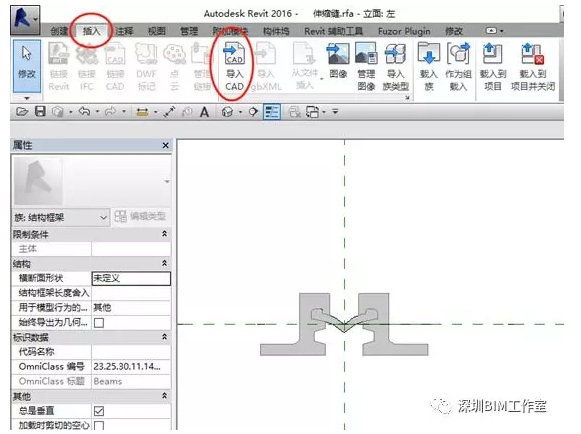This screenshot has width=581, height=434.
Task: Open the 3D view dropdown arrow
Action: 240,112
